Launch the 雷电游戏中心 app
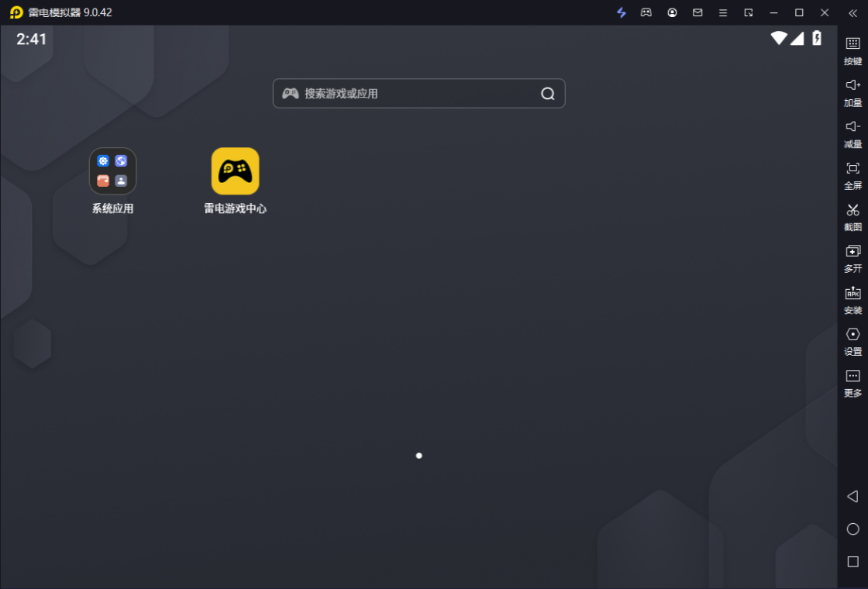 (235, 171)
